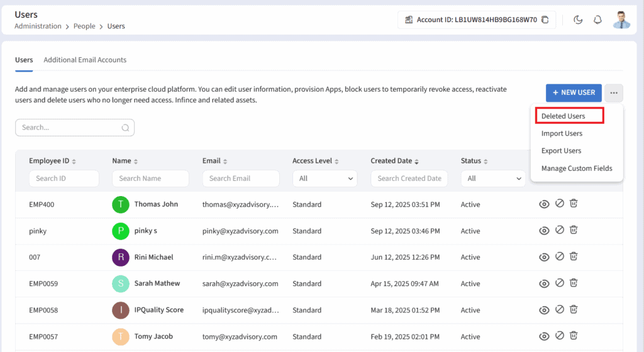
Task: View details of Thomas John via eye icon
Action: pos(544,204)
